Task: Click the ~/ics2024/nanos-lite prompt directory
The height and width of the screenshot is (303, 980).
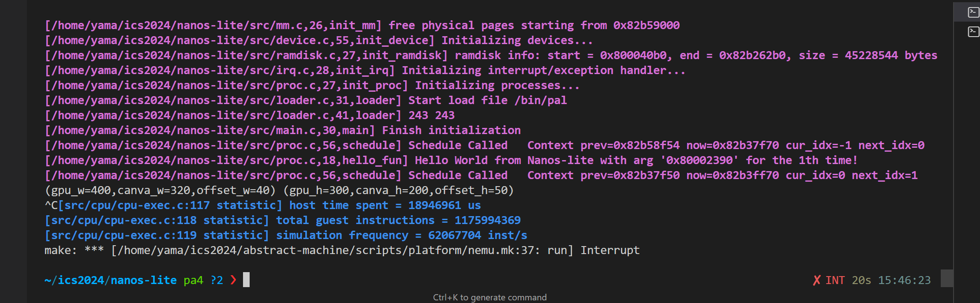Action: click(110, 280)
